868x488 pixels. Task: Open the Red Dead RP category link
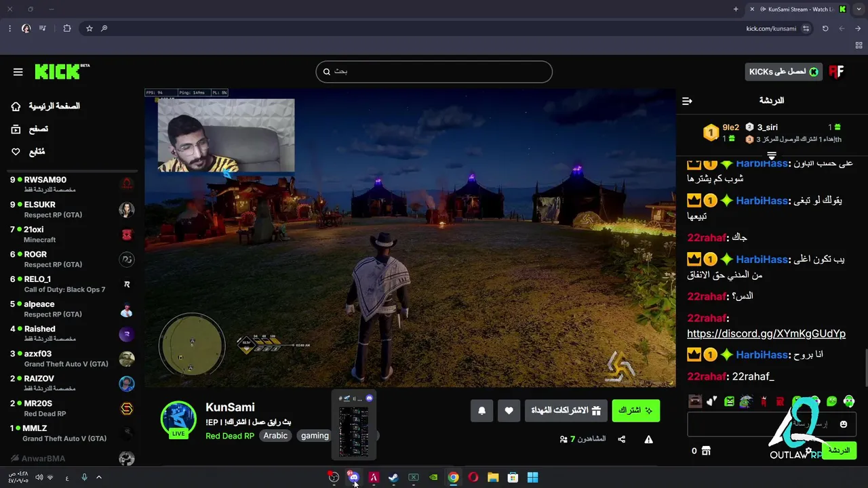[x=230, y=436]
